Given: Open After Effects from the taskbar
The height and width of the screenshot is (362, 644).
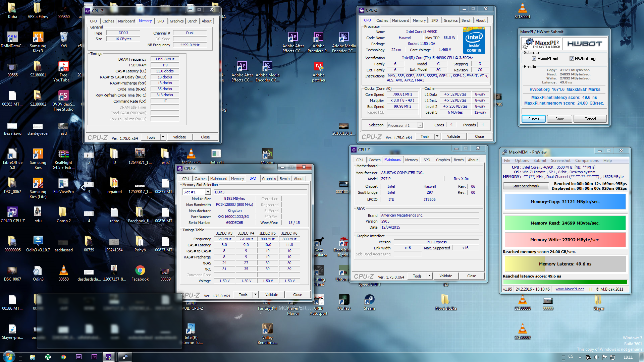Looking at the screenshot, I should pos(79,357).
